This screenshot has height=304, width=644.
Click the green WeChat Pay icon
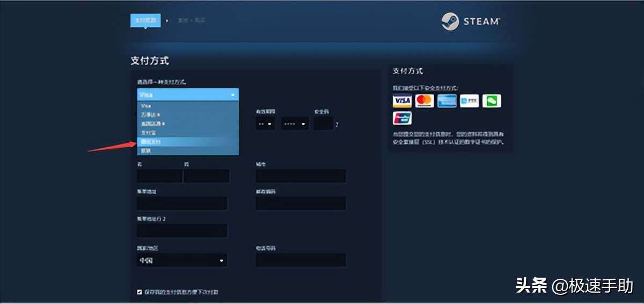pyautogui.click(x=491, y=101)
